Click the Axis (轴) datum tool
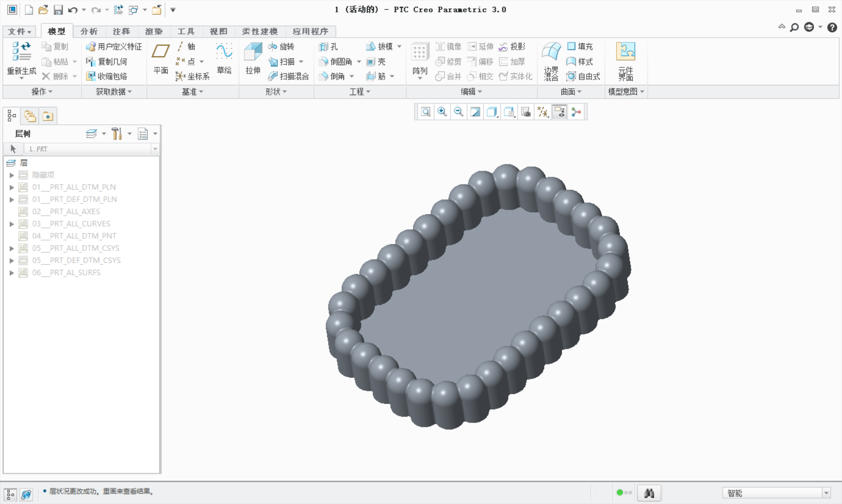842x504 pixels. [x=186, y=46]
